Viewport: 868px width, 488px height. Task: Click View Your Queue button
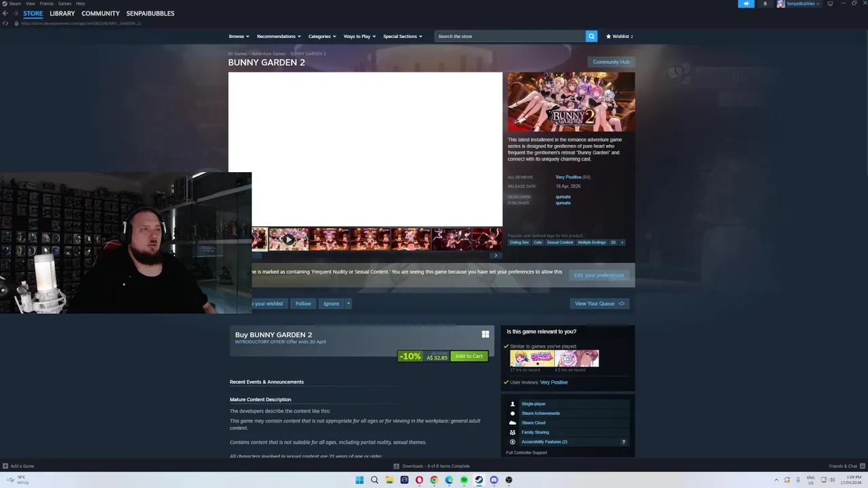pos(599,304)
